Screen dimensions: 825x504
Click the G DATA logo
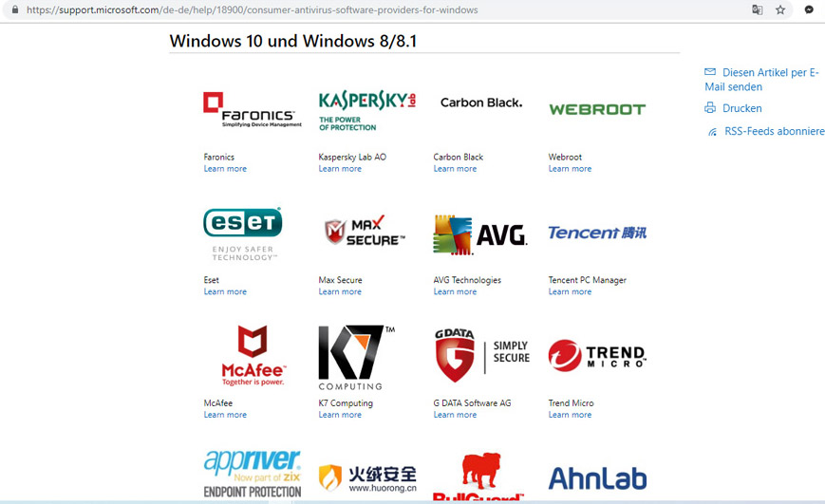click(482, 355)
